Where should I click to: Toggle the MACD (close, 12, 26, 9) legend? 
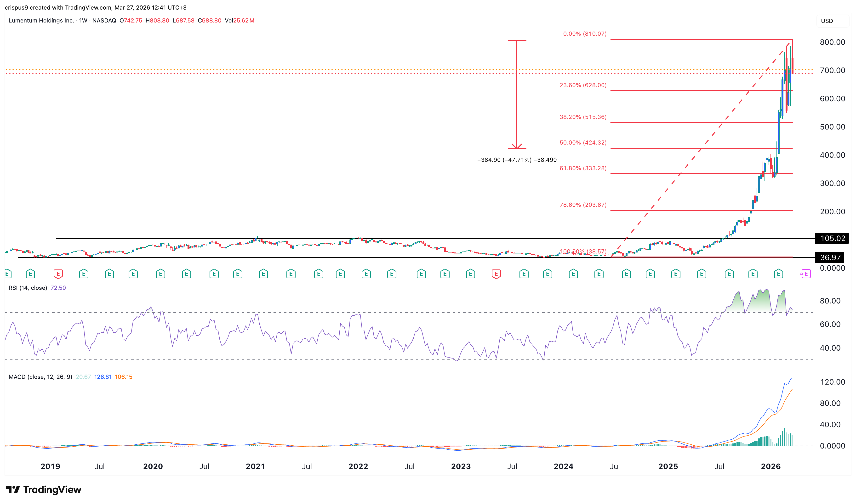pyautogui.click(x=40, y=377)
